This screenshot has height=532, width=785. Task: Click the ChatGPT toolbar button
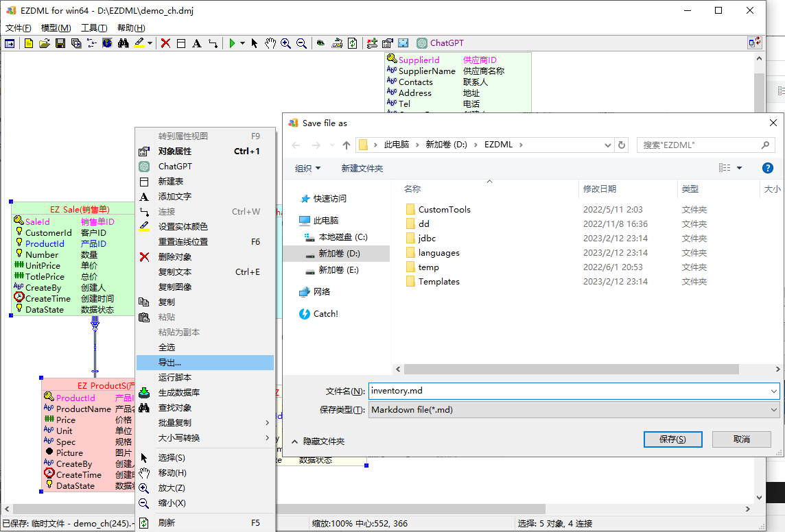[441, 43]
